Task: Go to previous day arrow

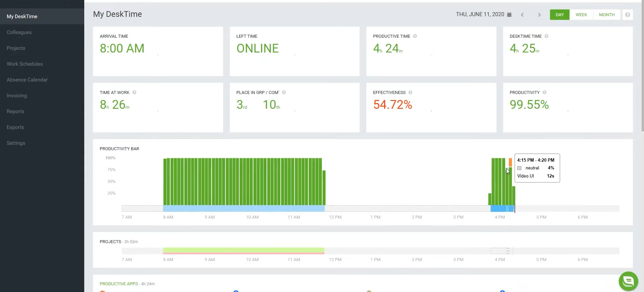Action: [x=522, y=15]
